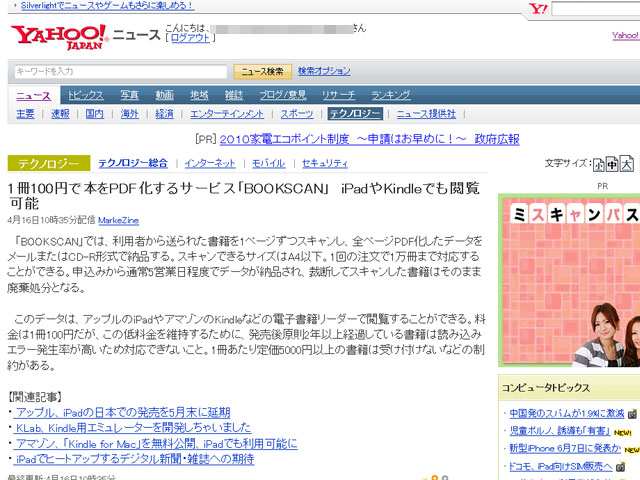The height and width of the screenshot is (480, 640).
Task: Open 児童ポルノ、誘導も「有害」 headline
Action: pyautogui.click(x=560, y=431)
